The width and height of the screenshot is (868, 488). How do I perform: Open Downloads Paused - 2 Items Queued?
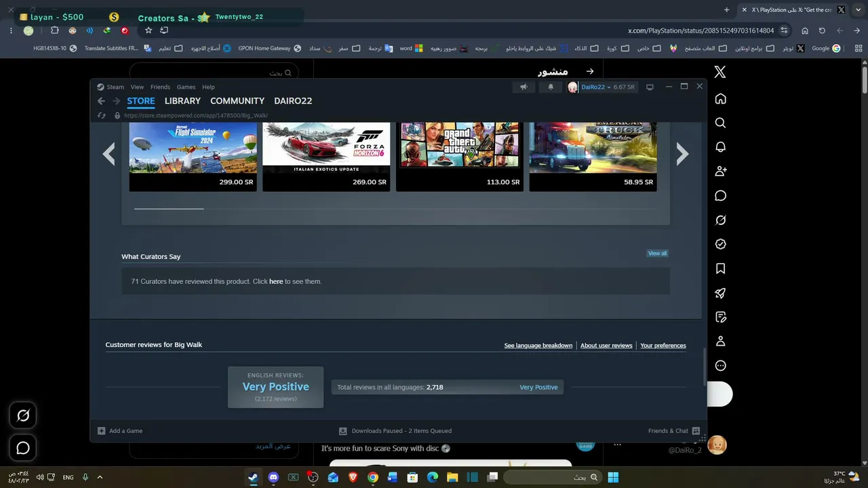coord(401,430)
